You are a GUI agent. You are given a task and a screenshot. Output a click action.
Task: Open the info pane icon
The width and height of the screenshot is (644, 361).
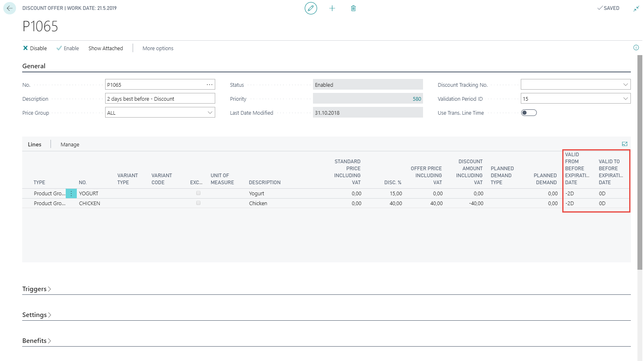point(636,48)
